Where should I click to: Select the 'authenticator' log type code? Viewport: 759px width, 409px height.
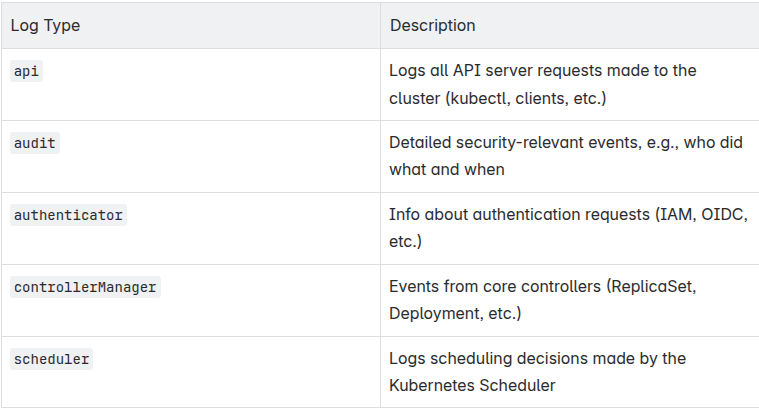point(68,215)
